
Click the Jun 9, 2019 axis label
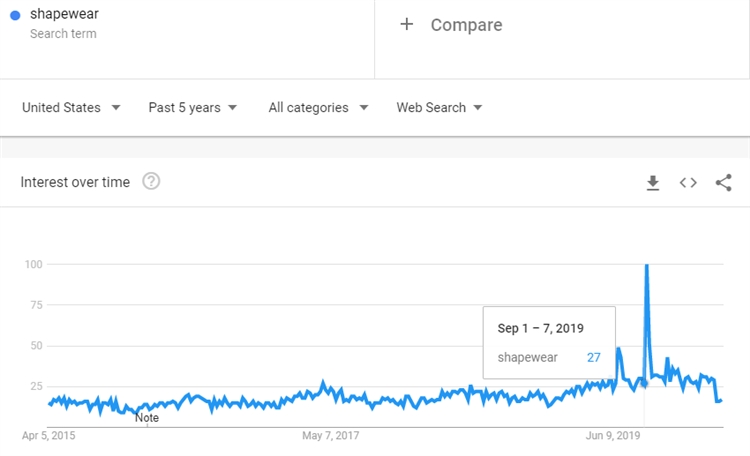click(613, 436)
